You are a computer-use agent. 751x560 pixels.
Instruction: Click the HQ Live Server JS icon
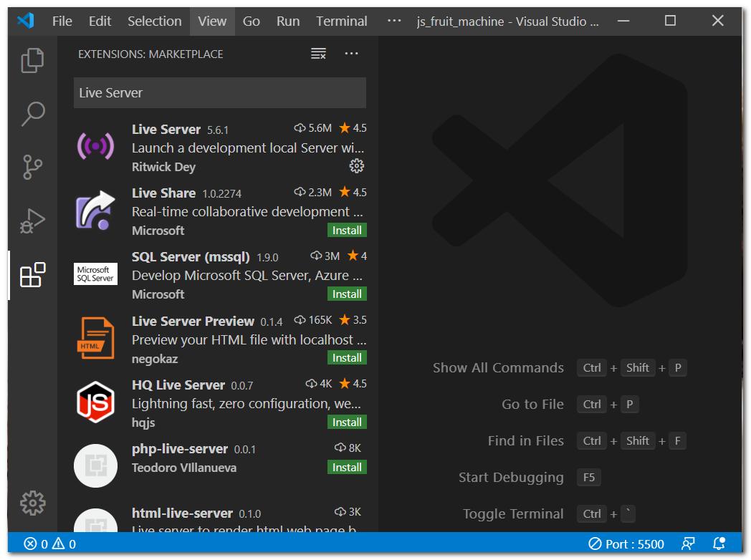[x=95, y=402]
